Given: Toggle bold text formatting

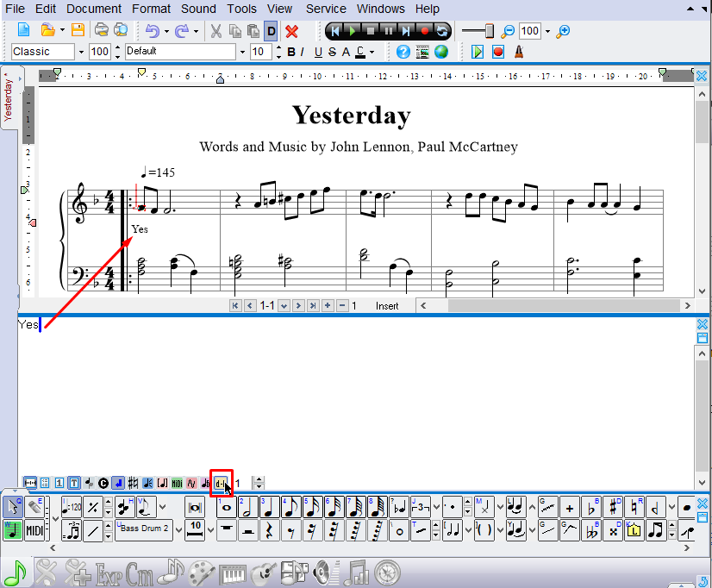Looking at the screenshot, I should [x=291, y=52].
